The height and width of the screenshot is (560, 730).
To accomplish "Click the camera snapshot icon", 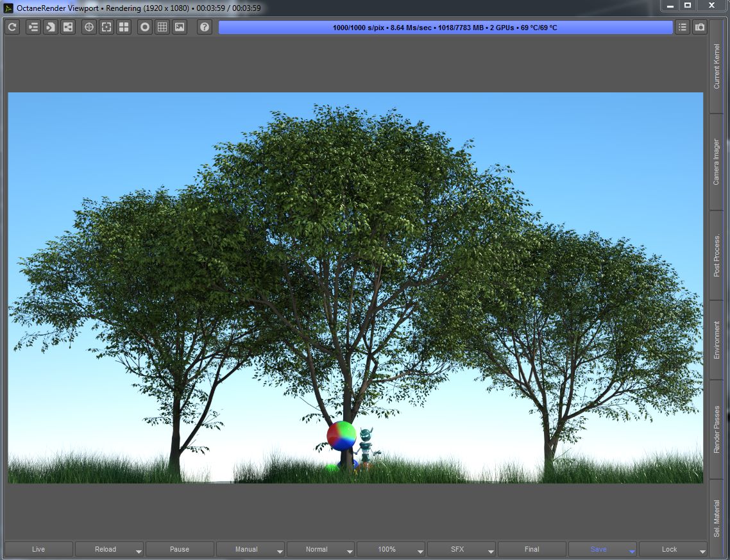I will click(x=700, y=28).
